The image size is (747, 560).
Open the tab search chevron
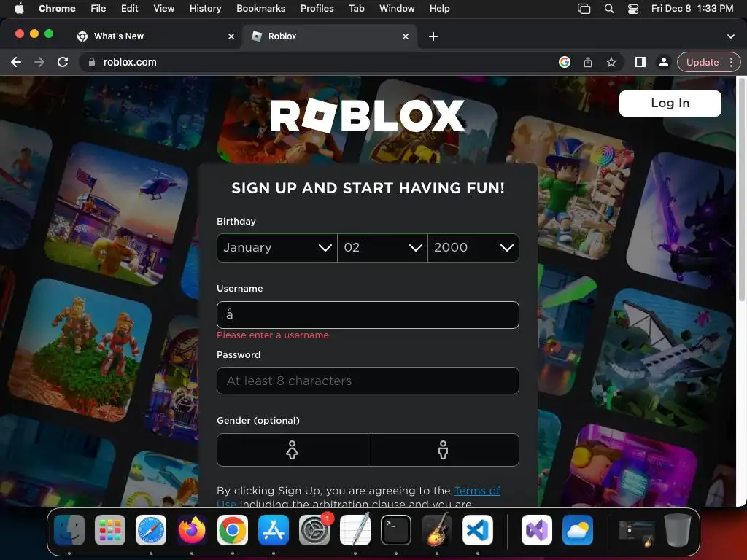(x=731, y=36)
